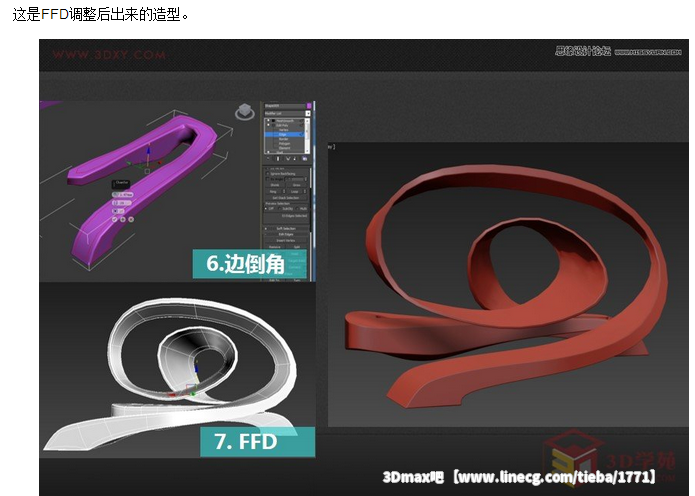Viewport: 695px width, 496px height.
Task: Select the Vertex sub-object level
Action: pos(283,130)
